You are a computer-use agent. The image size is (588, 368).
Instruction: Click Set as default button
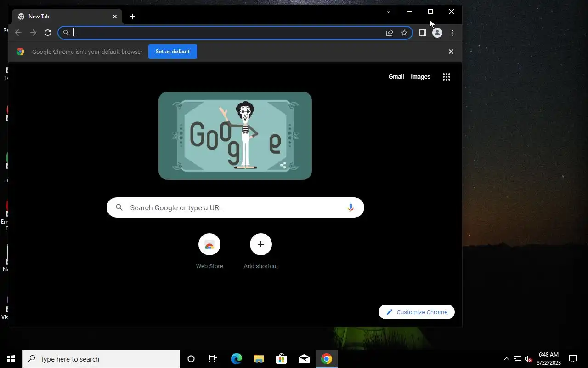(x=173, y=52)
